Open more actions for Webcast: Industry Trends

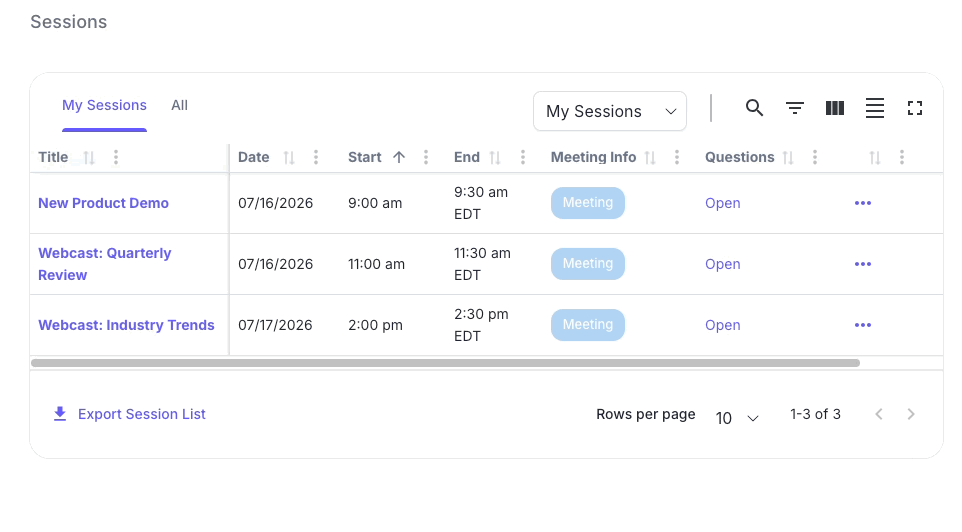pos(863,325)
